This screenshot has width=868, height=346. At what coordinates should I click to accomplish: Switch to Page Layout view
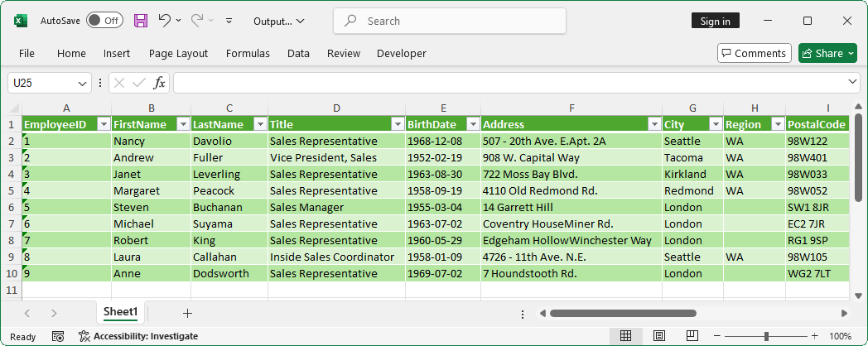click(658, 336)
